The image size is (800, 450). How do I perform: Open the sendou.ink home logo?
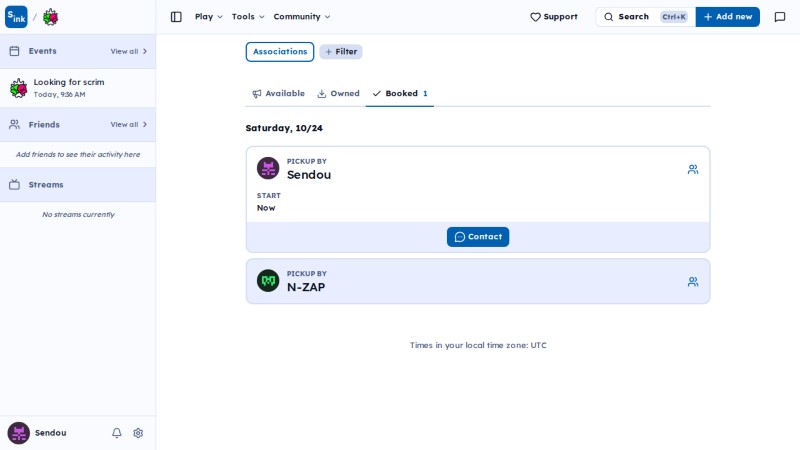pos(16,17)
